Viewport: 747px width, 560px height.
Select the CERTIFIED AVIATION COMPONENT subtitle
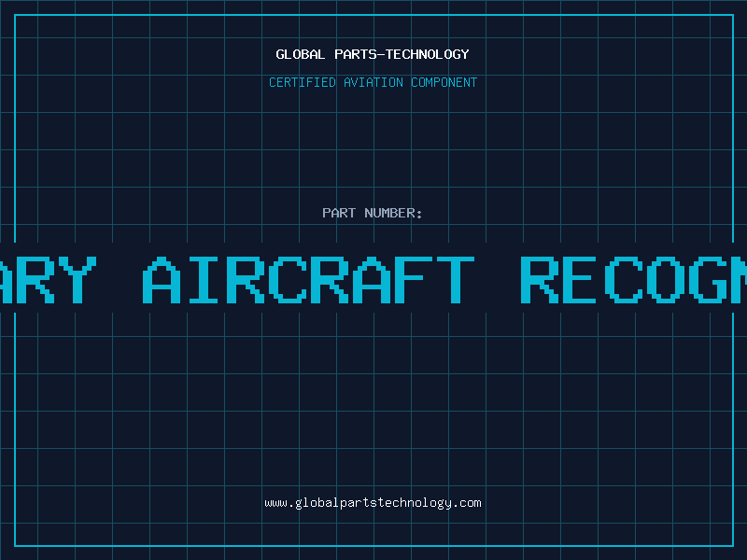click(x=373, y=82)
